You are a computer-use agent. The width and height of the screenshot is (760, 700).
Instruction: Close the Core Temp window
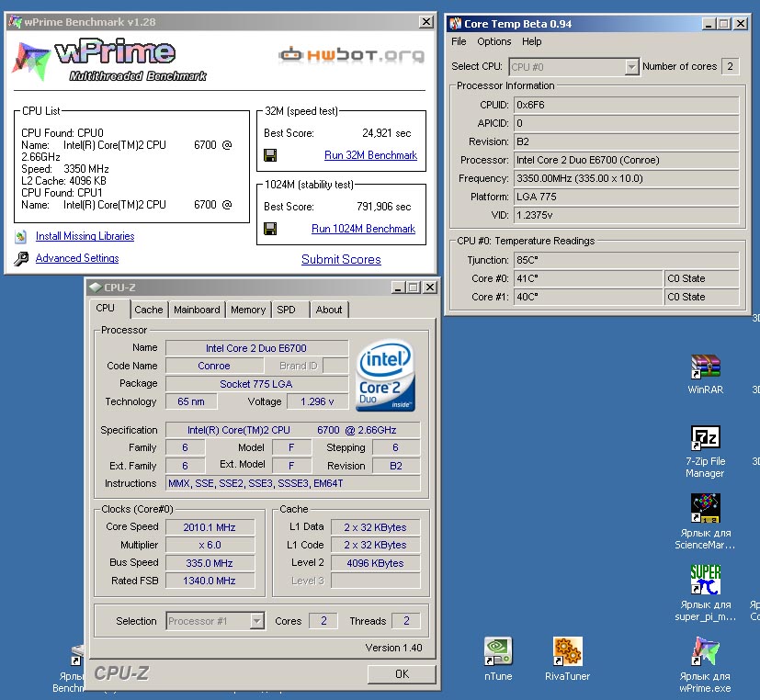click(x=741, y=23)
